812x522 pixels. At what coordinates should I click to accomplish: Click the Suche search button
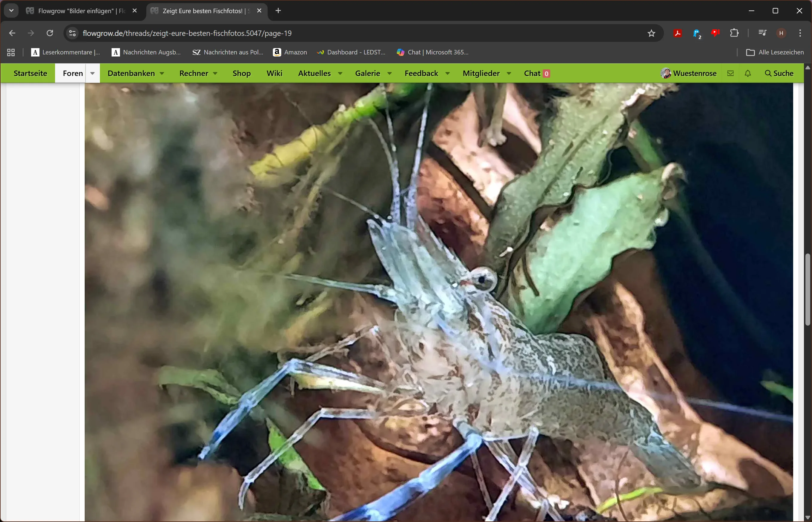[x=779, y=73]
